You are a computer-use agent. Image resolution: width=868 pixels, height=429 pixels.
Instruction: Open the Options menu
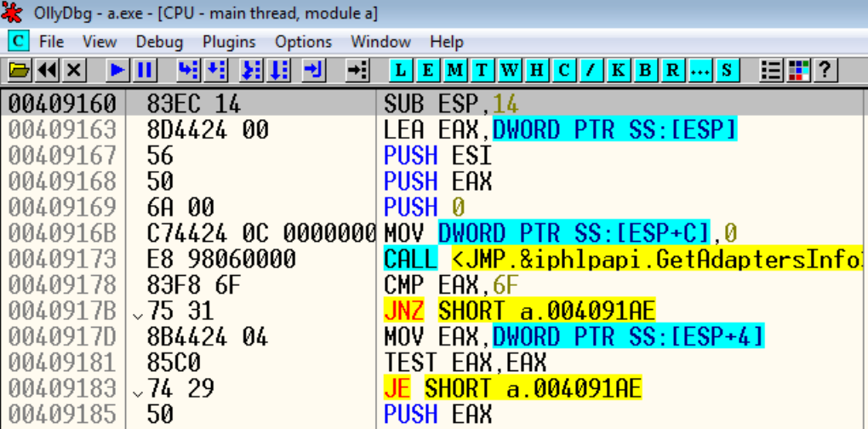[x=303, y=42]
